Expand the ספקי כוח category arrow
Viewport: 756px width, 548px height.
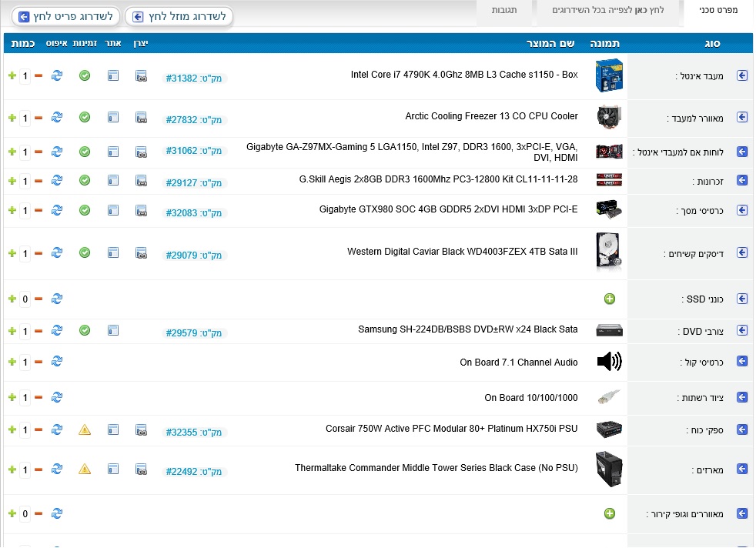click(x=742, y=429)
